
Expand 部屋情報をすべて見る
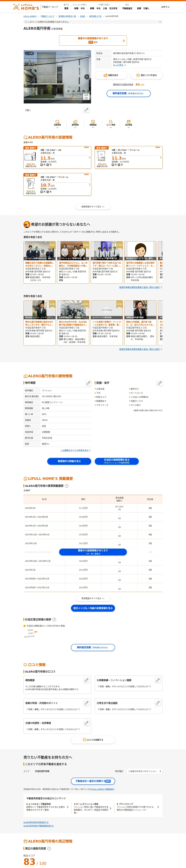93,207
